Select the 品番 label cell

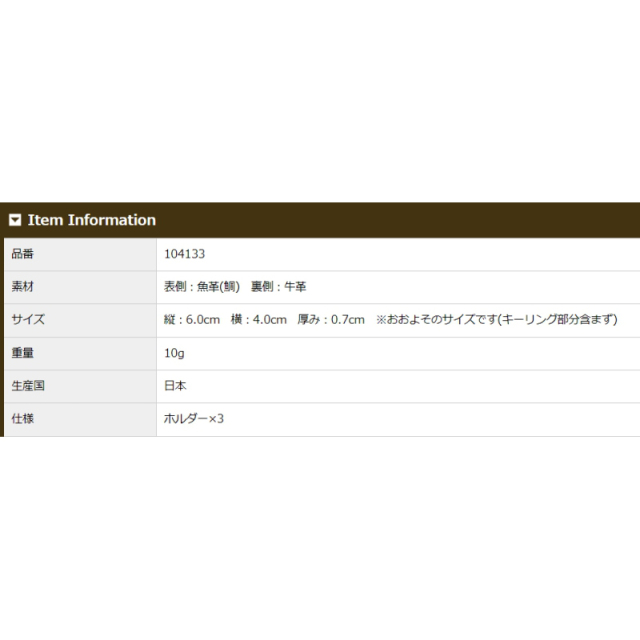[80, 254]
